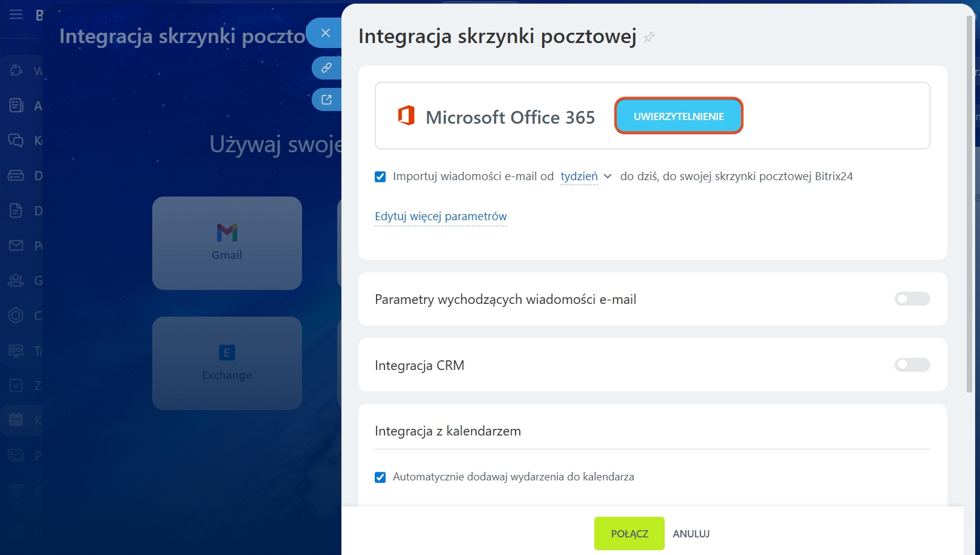980x555 pixels.
Task: Open the chat bubbles icon in sidebar
Action: tap(16, 141)
